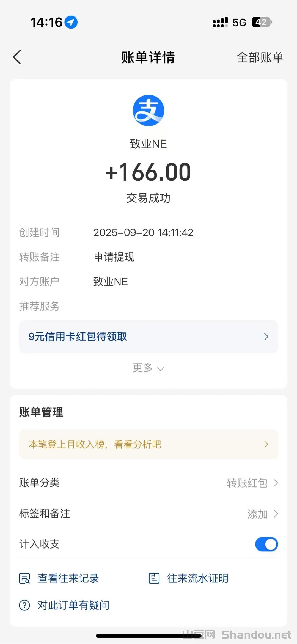Viewport: 297px width, 644px height.
Task: Tap the +166.00 transaction amount
Action: point(148,172)
